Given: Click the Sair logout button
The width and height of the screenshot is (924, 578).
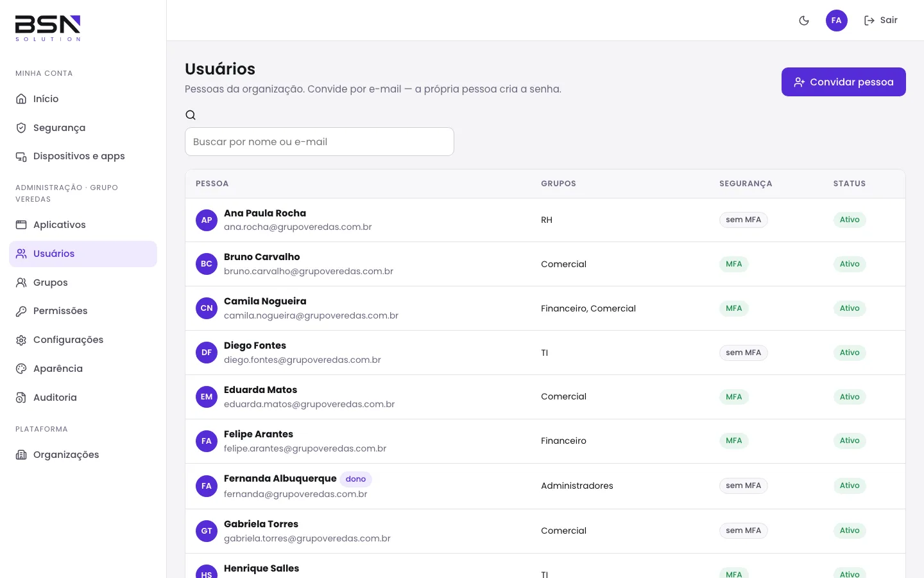Looking at the screenshot, I should [x=881, y=21].
